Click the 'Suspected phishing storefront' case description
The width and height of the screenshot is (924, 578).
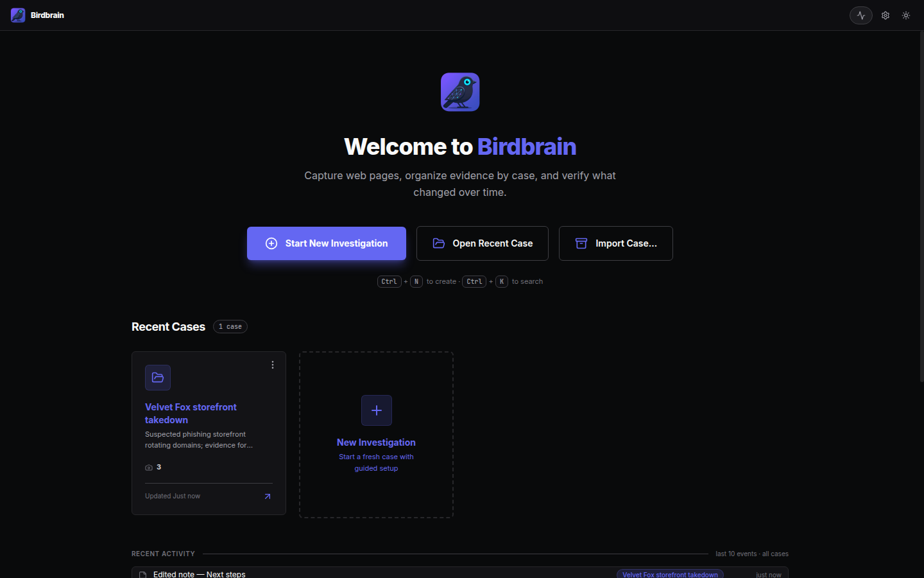pos(199,440)
